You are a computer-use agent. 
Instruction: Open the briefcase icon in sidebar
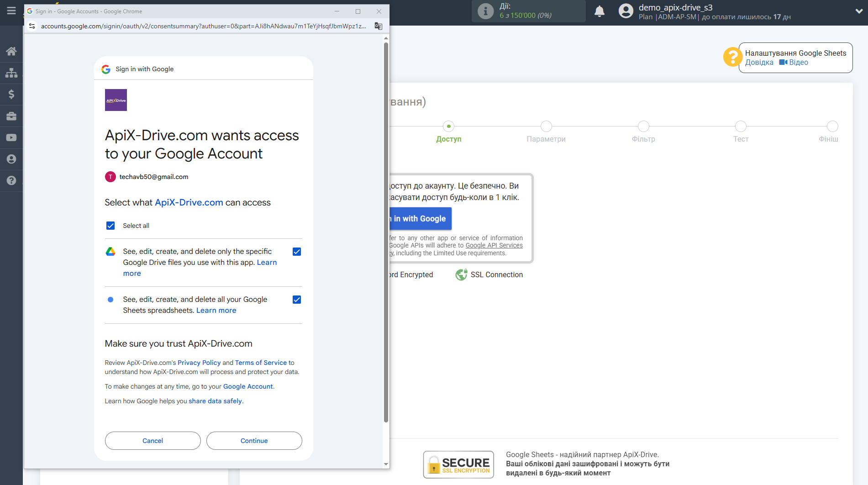click(x=11, y=116)
